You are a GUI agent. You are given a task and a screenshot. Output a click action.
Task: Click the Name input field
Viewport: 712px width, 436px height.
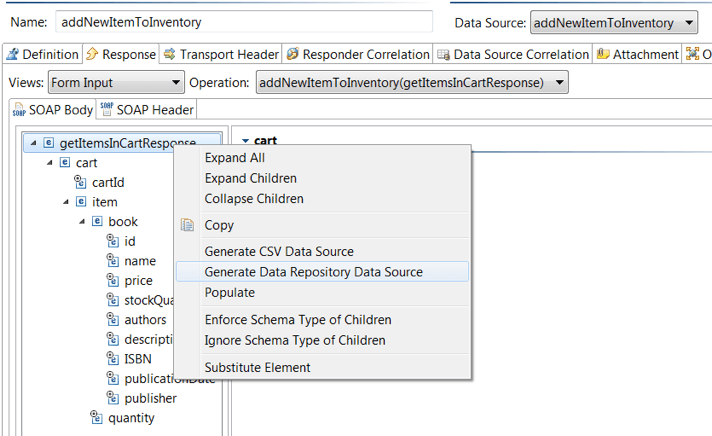[x=244, y=22]
